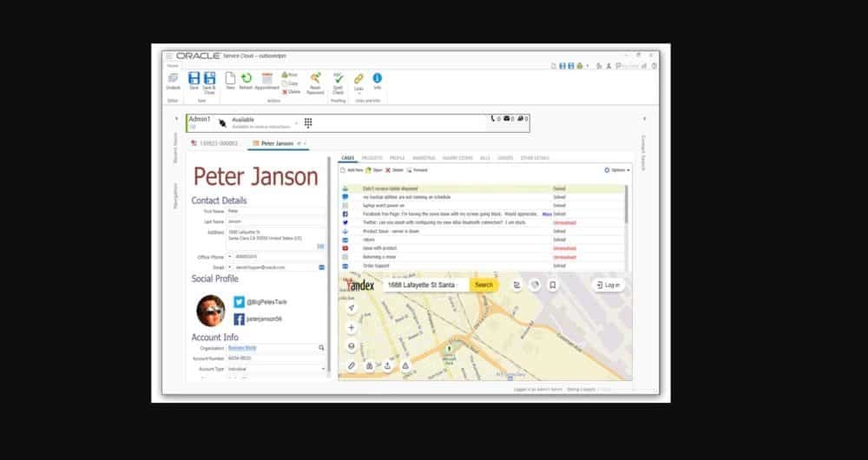
Task: Select the 'Product Issue - server is down' case
Action: click(483, 232)
